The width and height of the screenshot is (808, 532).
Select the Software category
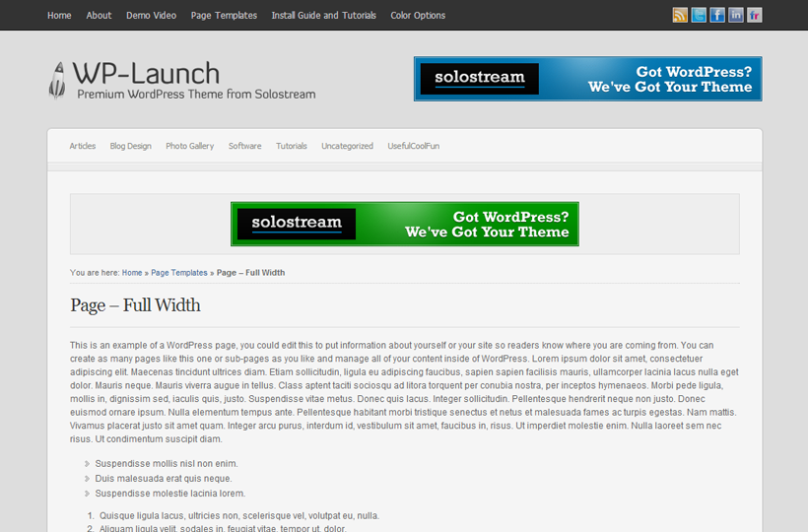tap(244, 146)
